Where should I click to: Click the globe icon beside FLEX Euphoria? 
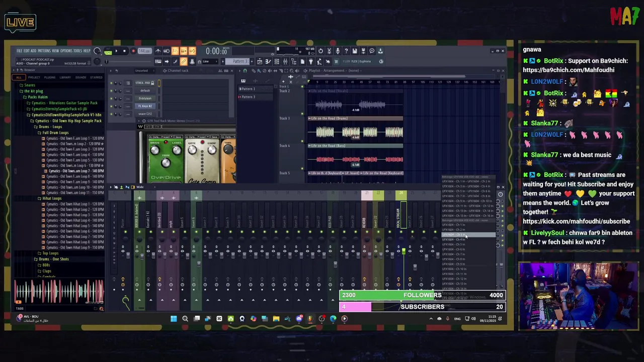coord(381,61)
